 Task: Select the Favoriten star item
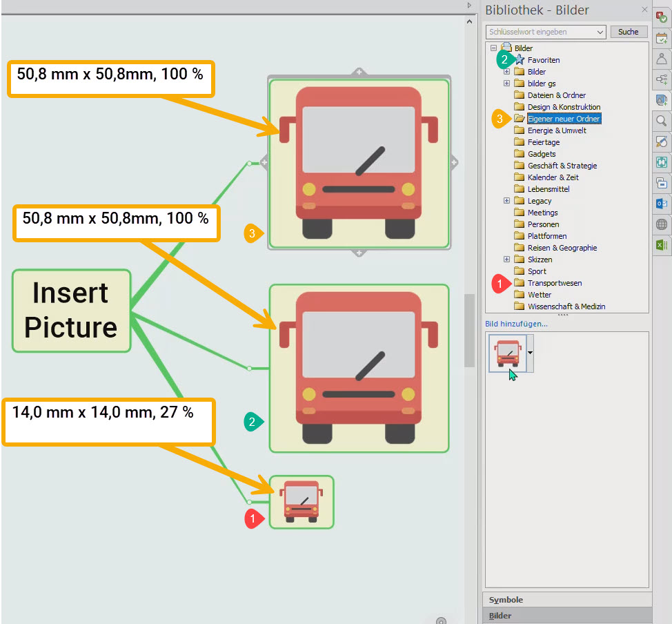click(543, 60)
